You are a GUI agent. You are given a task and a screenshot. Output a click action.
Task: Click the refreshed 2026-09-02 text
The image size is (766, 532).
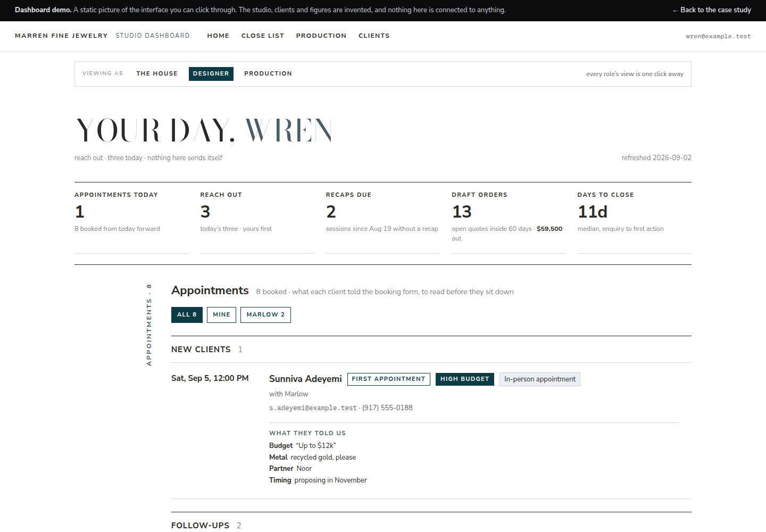coord(656,158)
